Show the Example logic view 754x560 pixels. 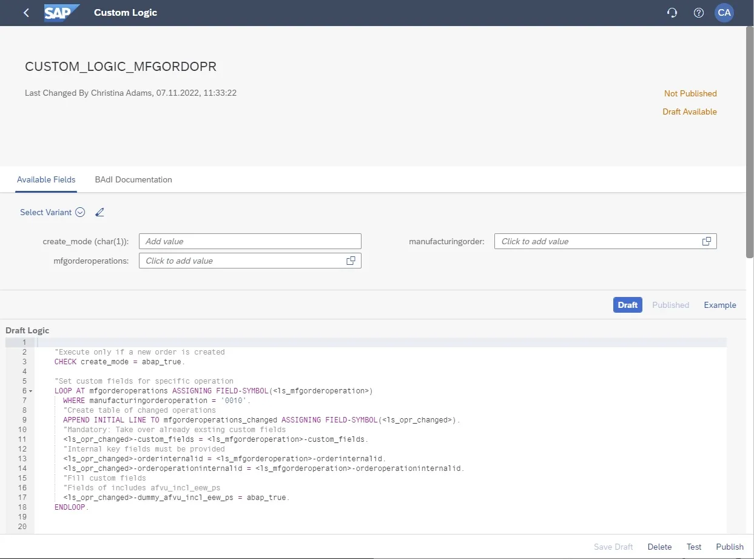[719, 305]
